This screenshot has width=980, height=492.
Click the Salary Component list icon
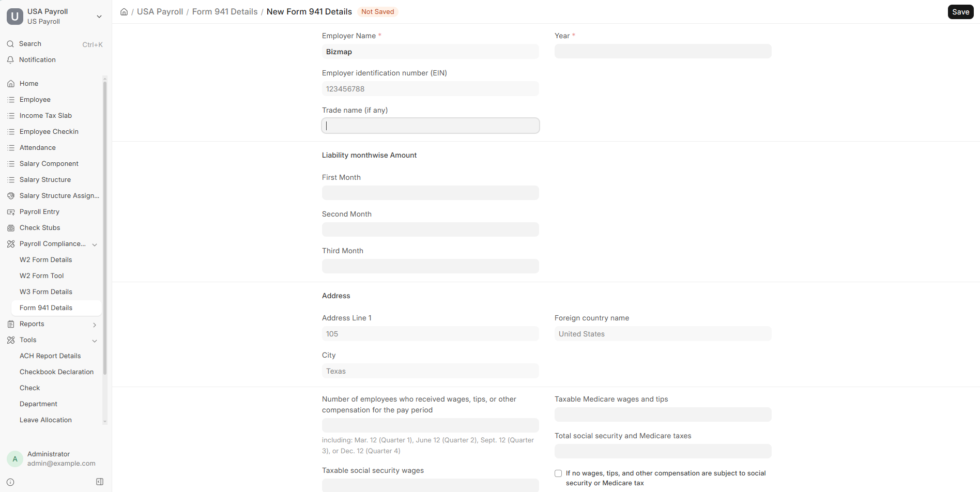point(11,164)
